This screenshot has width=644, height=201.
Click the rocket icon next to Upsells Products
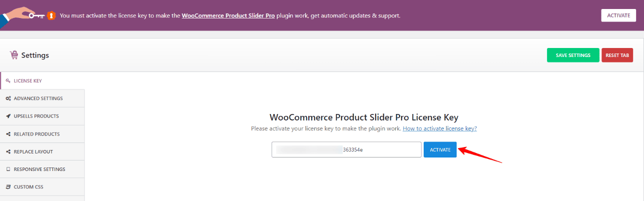pyautogui.click(x=8, y=116)
